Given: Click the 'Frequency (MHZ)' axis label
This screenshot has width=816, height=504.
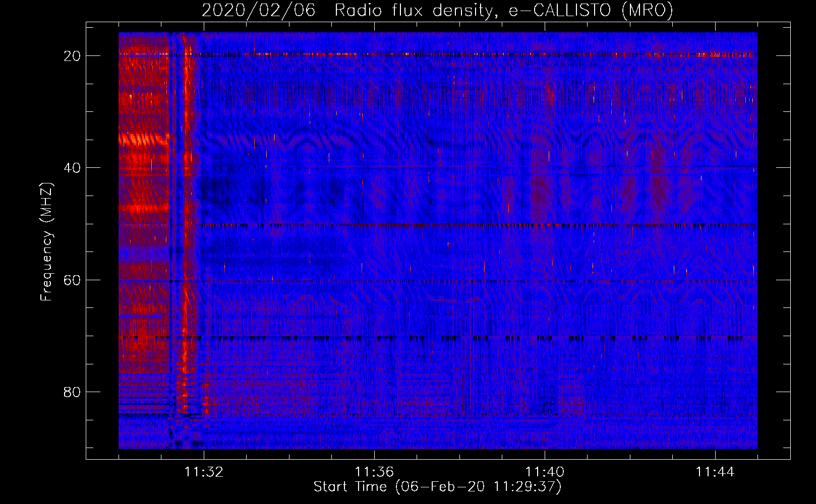Looking at the screenshot, I should pyautogui.click(x=46, y=242).
